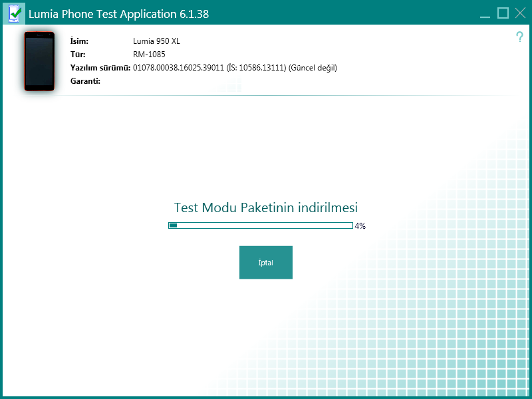Click the 'Garanti:' field label
The width and height of the screenshot is (532, 399).
(85, 81)
